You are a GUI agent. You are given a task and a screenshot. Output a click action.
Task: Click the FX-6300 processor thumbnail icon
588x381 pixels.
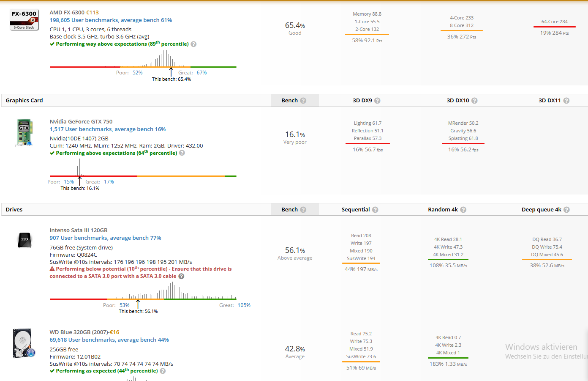pos(24,20)
